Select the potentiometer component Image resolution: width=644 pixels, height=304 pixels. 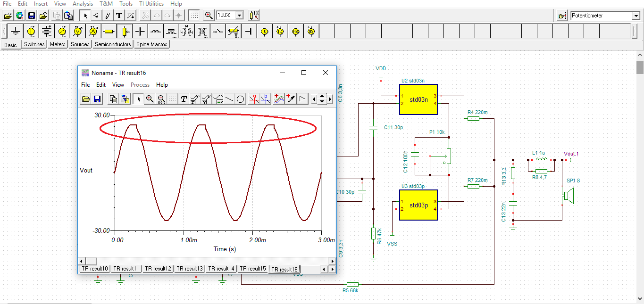coord(125,32)
